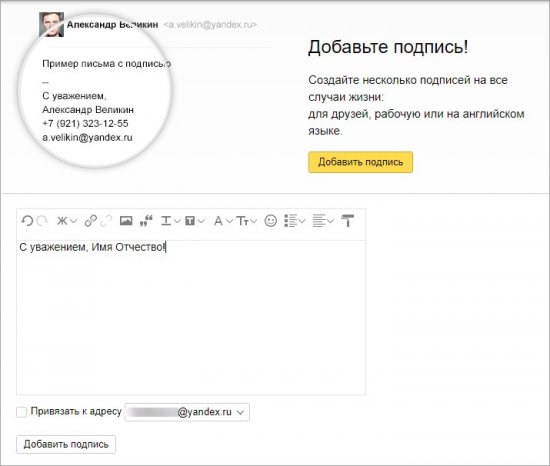Click the sender name "Александр Великин" in the header
550x466 pixels.
(113, 25)
